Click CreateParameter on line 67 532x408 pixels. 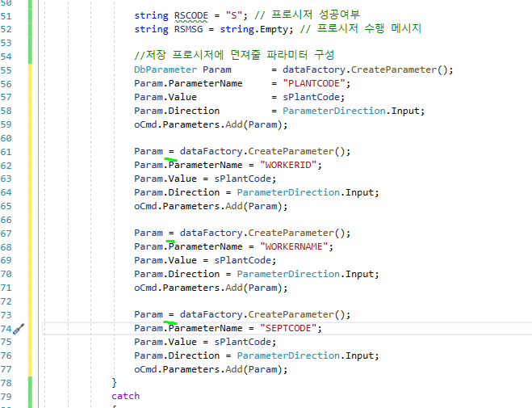(x=291, y=233)
